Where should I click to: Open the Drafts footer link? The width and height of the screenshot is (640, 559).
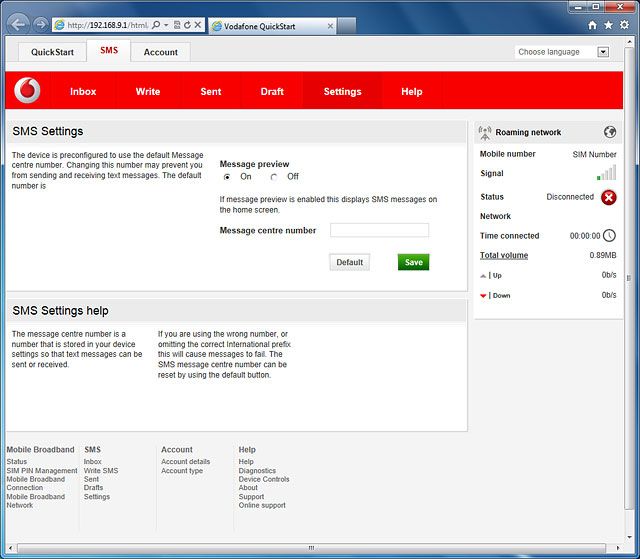pyautogui.click(x=93, y=488)
